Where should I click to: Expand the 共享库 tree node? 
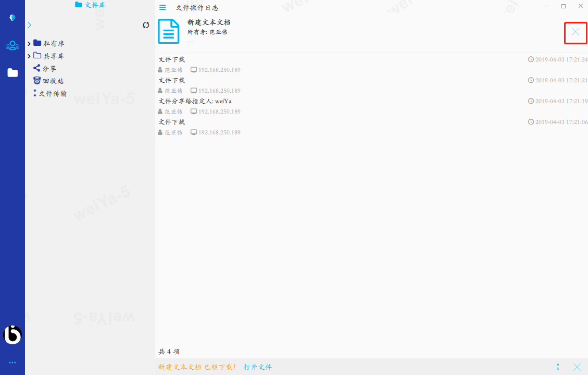pyautogui.click(x=29, y=56)
